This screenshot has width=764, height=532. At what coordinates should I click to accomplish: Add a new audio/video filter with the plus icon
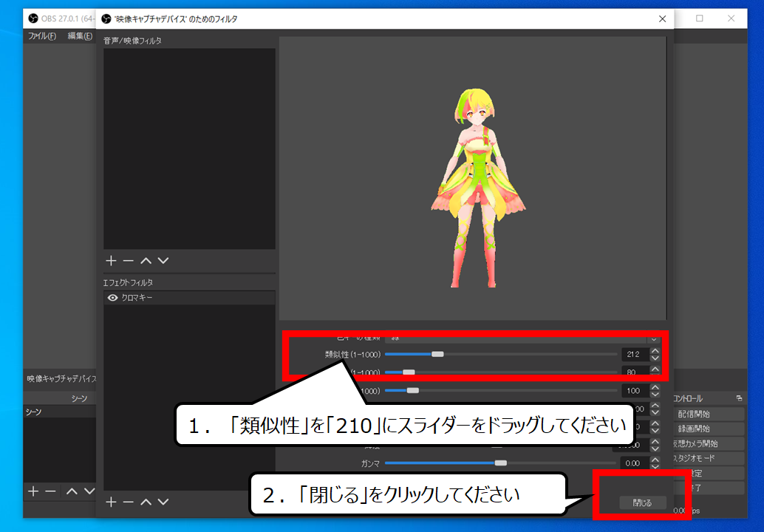click(x=111, y=261)
